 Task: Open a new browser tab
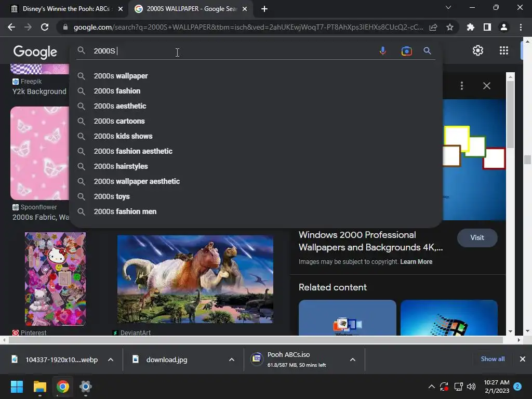point(264,9)
